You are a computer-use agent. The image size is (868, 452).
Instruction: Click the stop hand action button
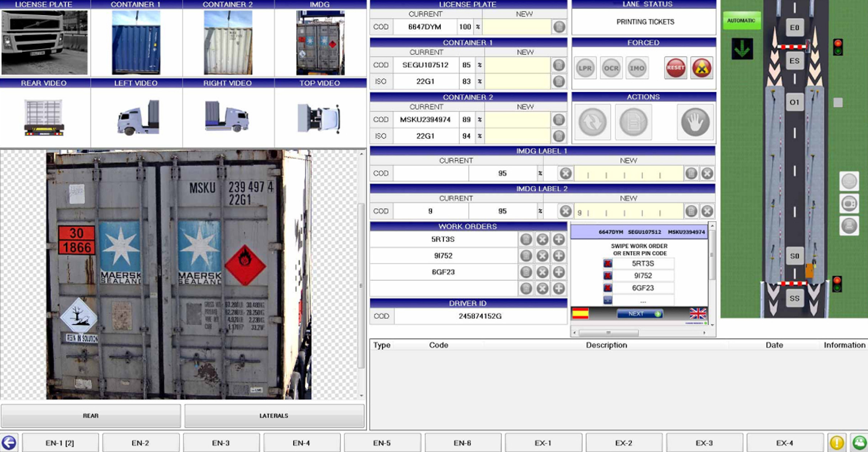(695, 123)
